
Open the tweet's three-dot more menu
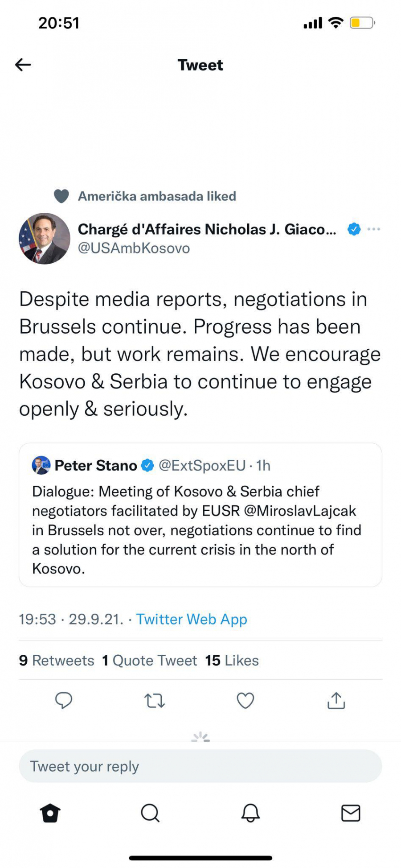point(373,229)
